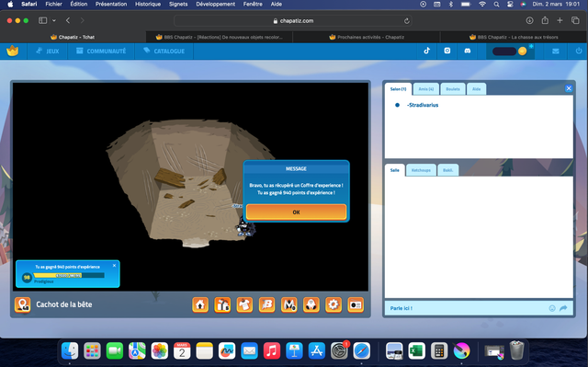Open the Instagram link icon
Screen dimensions: 588x367
pos(447,51)
